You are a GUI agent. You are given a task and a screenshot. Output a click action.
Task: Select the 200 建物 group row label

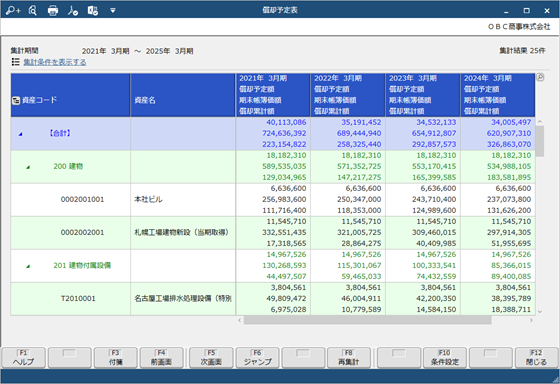(68, 166)
